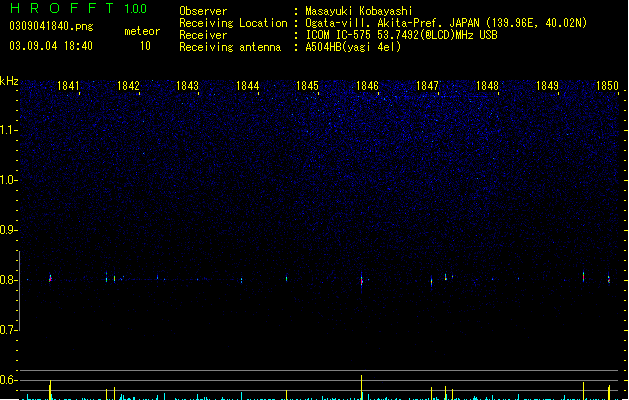Click the 1849 time axis label

click(x=547, y=86)
